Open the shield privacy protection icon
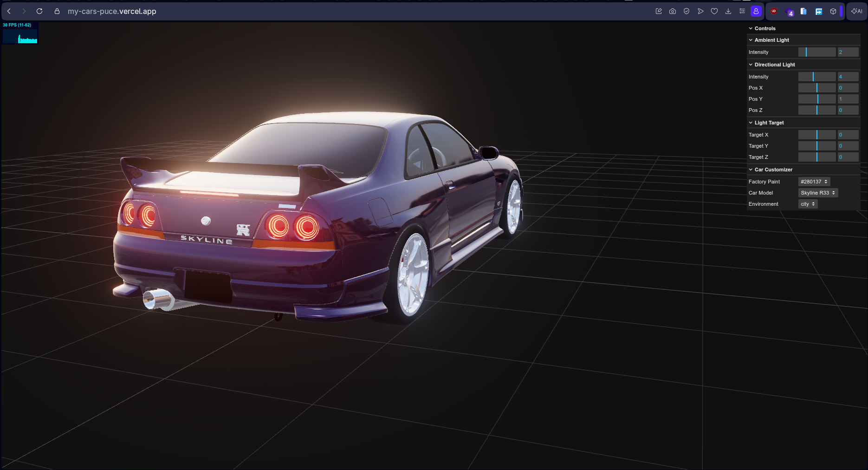The image size is (868, 470). click(x=687, y=11)
